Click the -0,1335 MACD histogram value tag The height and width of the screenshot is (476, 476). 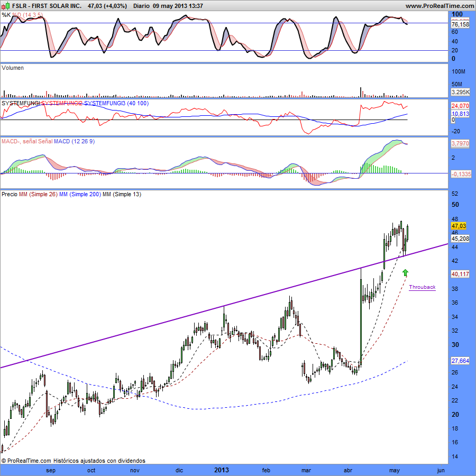coord(461,174)
